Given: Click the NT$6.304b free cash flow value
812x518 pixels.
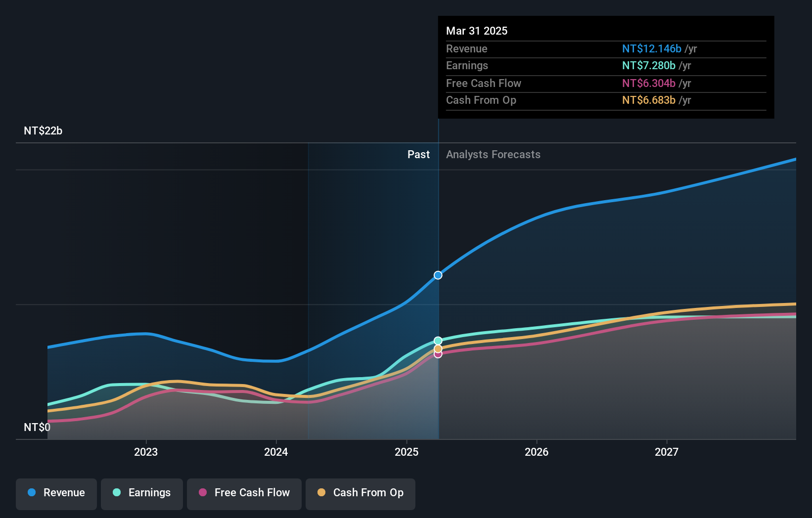Looking at the screenshot, I should (x=649, y=83).
